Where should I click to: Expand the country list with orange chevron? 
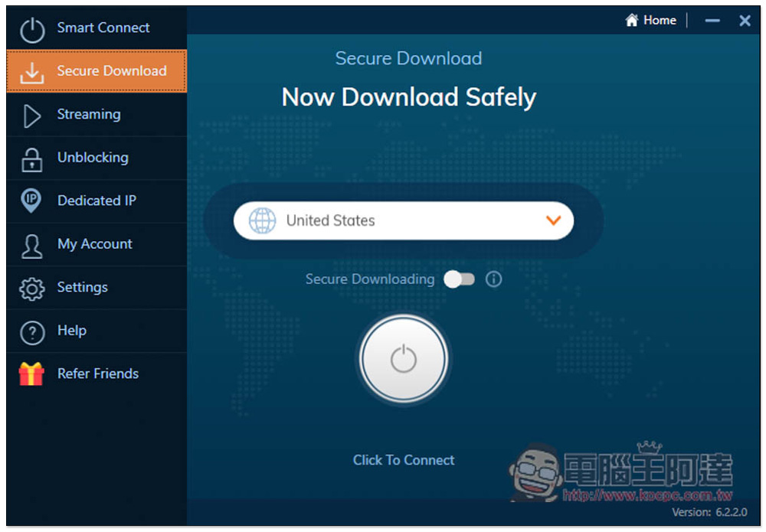point(553,220)
